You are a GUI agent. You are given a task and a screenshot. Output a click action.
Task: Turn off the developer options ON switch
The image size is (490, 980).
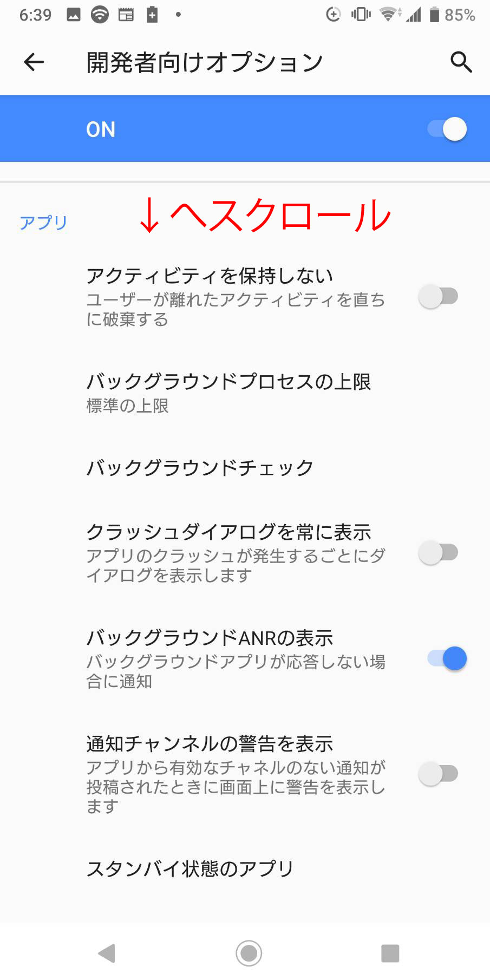[447, 129]
